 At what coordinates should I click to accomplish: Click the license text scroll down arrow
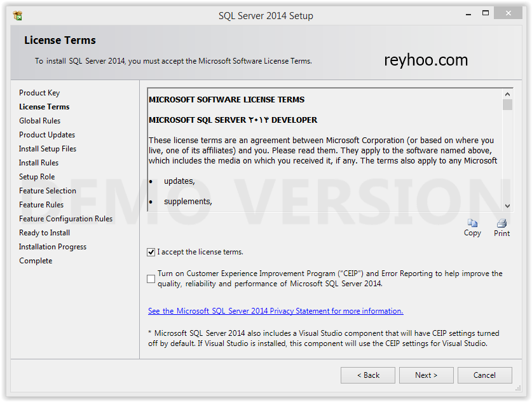pyautogui.click(x=507, y=205)
